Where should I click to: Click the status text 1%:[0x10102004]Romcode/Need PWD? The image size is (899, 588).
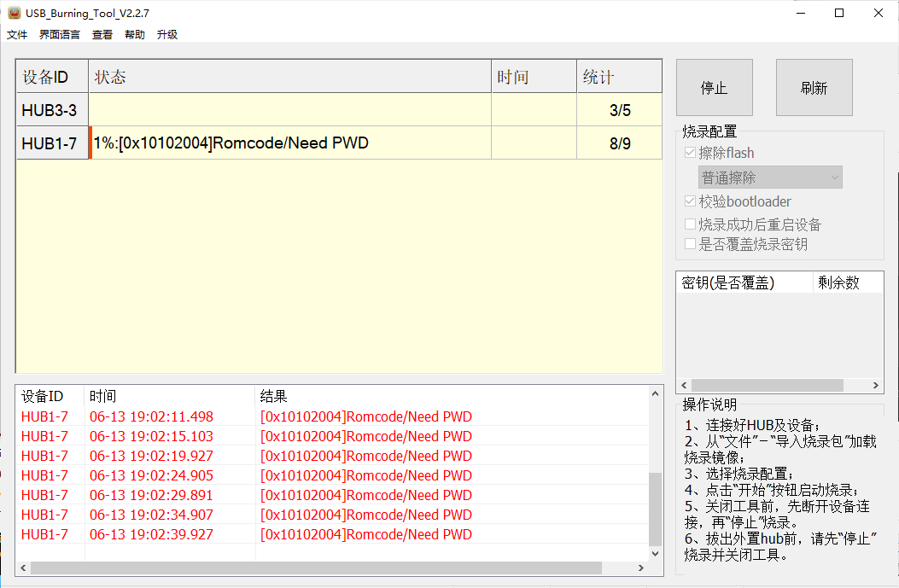tap(231, 143)
